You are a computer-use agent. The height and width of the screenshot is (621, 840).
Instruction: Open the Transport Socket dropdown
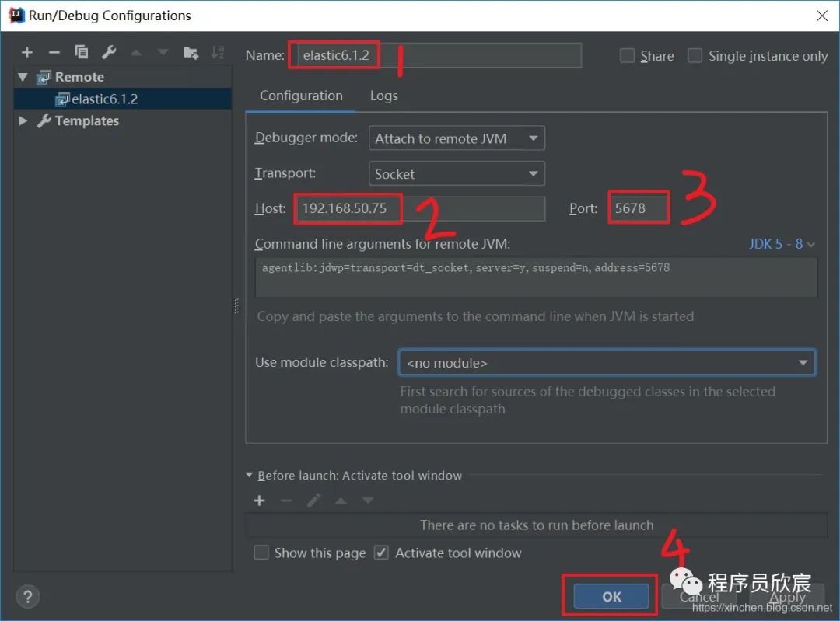pyautogui.click(x=457, y=173)
